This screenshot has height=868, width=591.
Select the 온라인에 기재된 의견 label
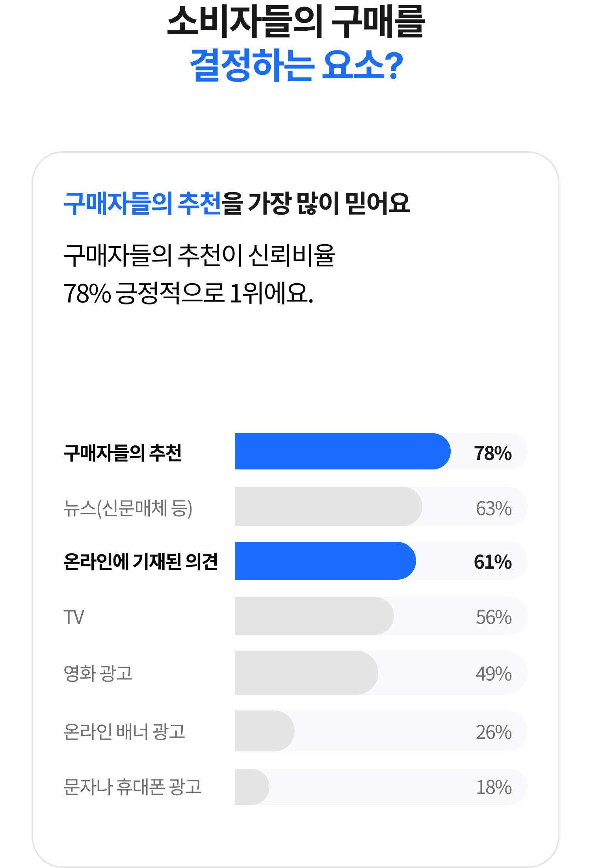point(141,562)
